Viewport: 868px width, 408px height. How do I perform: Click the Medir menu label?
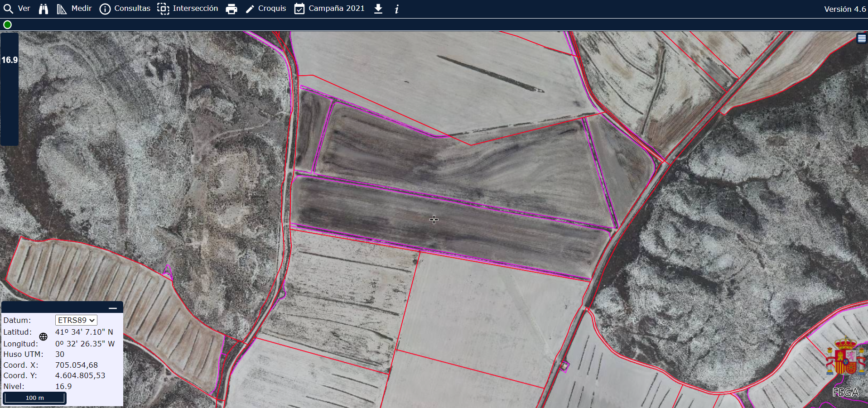tap(82, 9)
